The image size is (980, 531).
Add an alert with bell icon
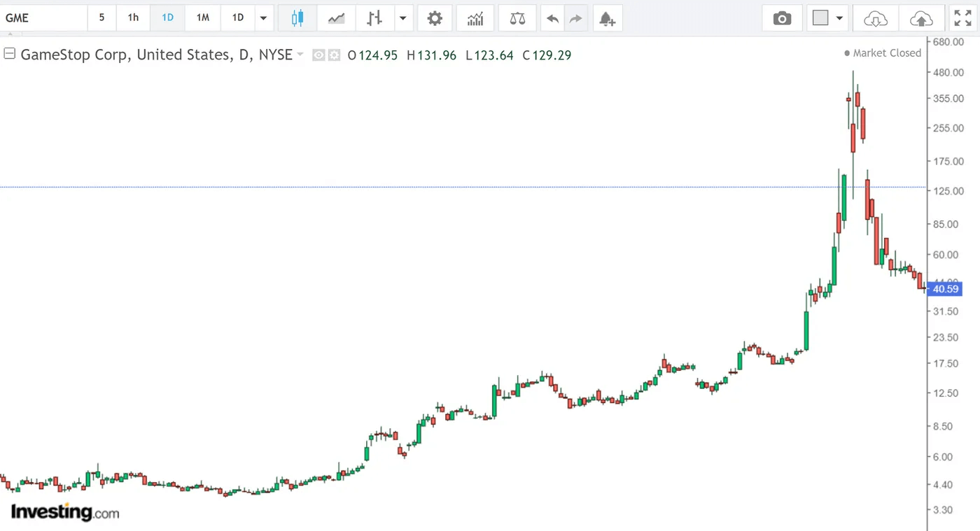pyautogui.click(x=607, y=18)
